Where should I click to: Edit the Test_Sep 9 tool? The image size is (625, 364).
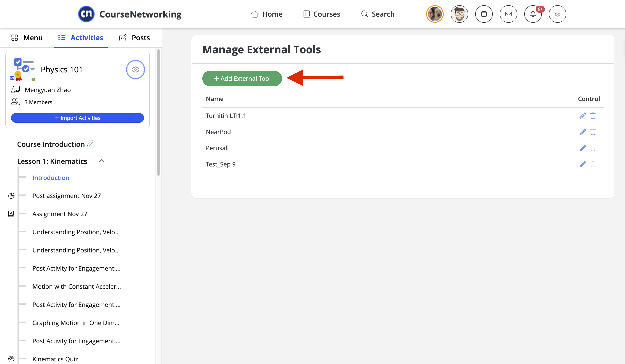[x=583, y=164]
